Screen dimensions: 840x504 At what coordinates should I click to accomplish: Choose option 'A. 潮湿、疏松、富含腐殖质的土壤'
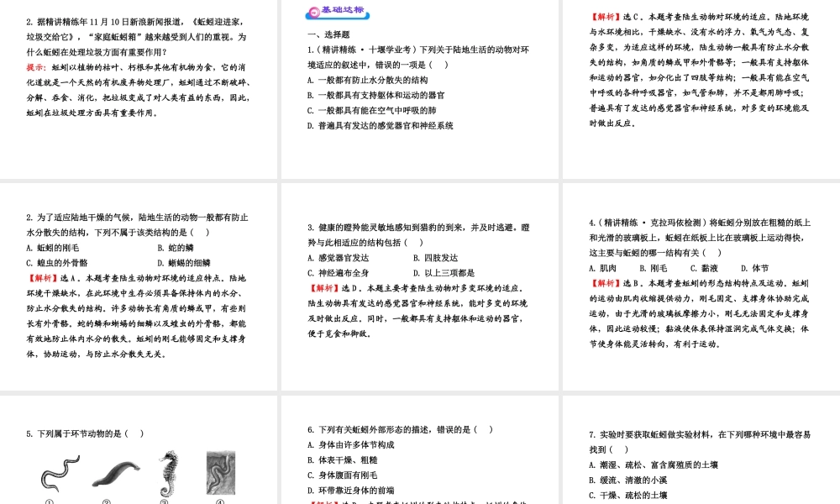click(x=653, y=465)
